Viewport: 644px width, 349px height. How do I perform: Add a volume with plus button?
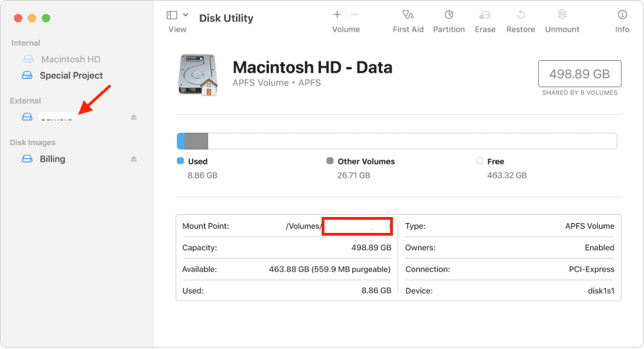337,15
